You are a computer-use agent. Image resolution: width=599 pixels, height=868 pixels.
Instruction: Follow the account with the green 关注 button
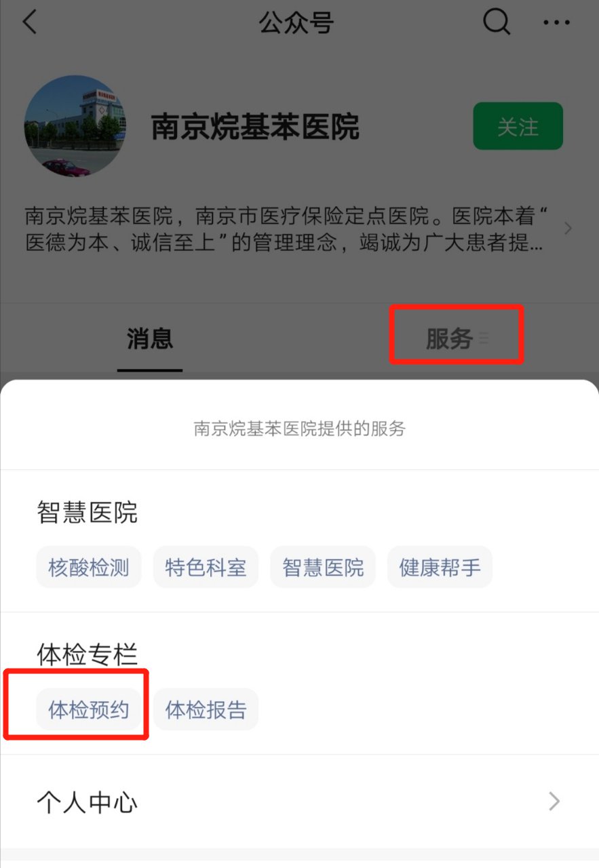coord(518,126)
